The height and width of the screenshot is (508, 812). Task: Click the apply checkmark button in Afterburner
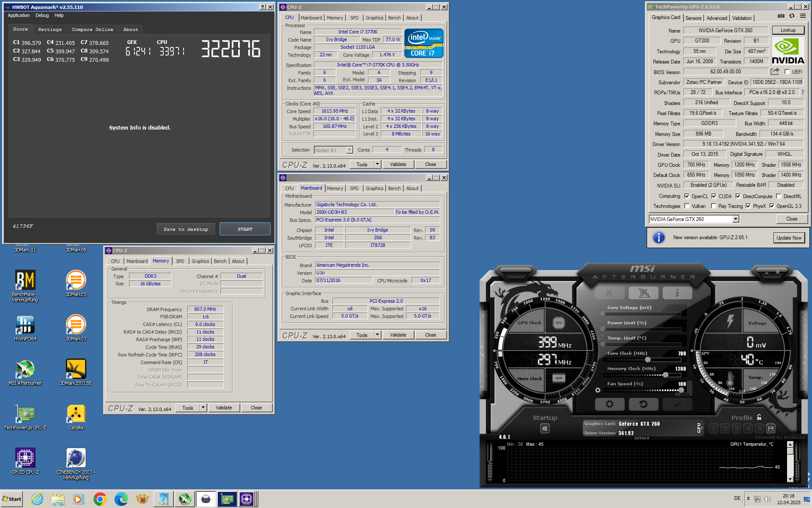point(677,404)
